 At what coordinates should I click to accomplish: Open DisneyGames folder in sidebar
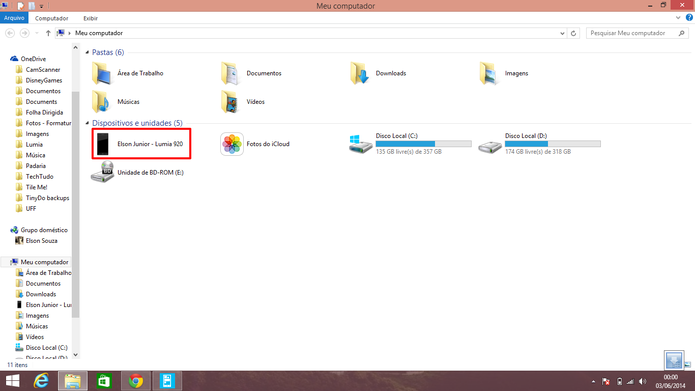[x=39, y=80]
